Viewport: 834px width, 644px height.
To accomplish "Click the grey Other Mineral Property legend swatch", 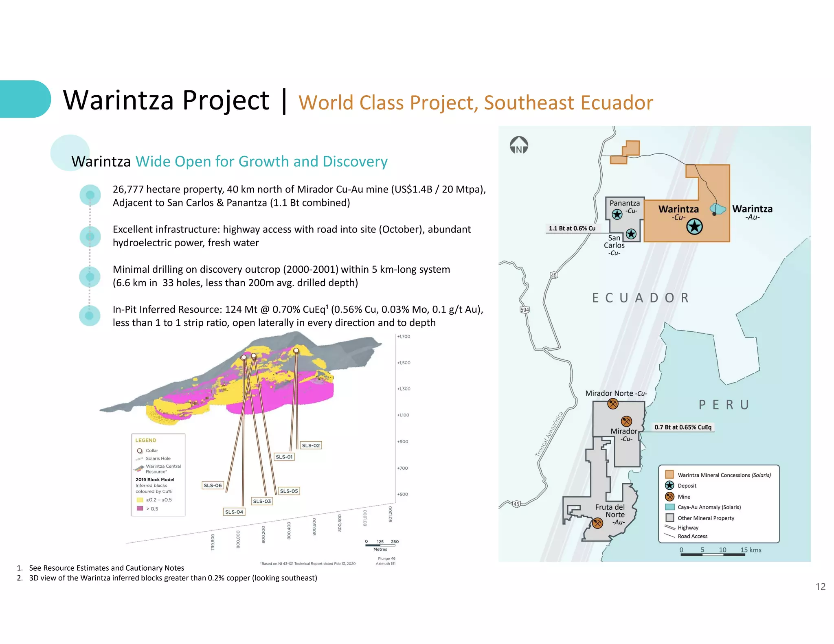I will click(x=669, y=518).
